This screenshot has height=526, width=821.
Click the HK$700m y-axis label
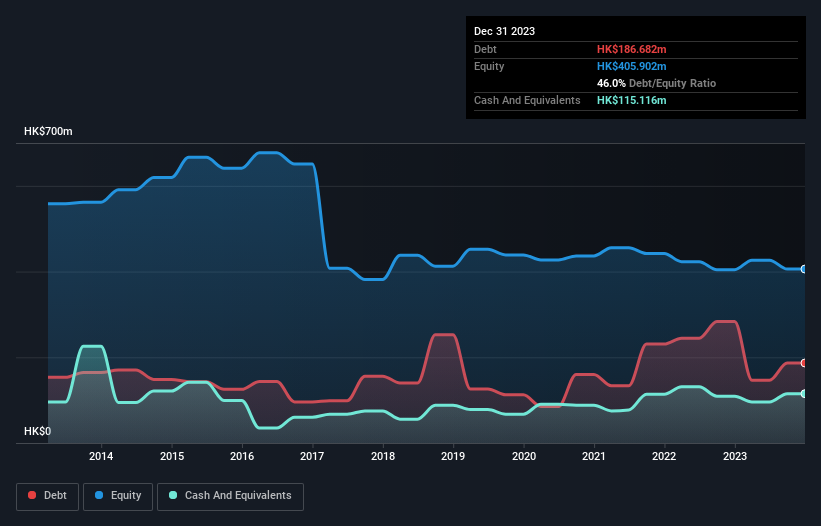[48, 131]
